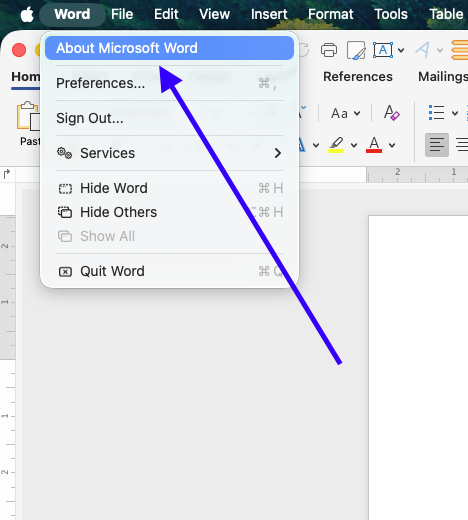The width and height of the screenshot is (468, 520).
Task: Click the ruler tab stop selector
Action: click(x=7, y=174)
